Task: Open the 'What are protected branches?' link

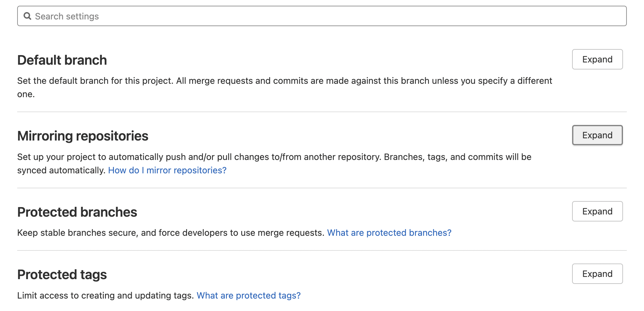Action: click(x=389, y=233)
